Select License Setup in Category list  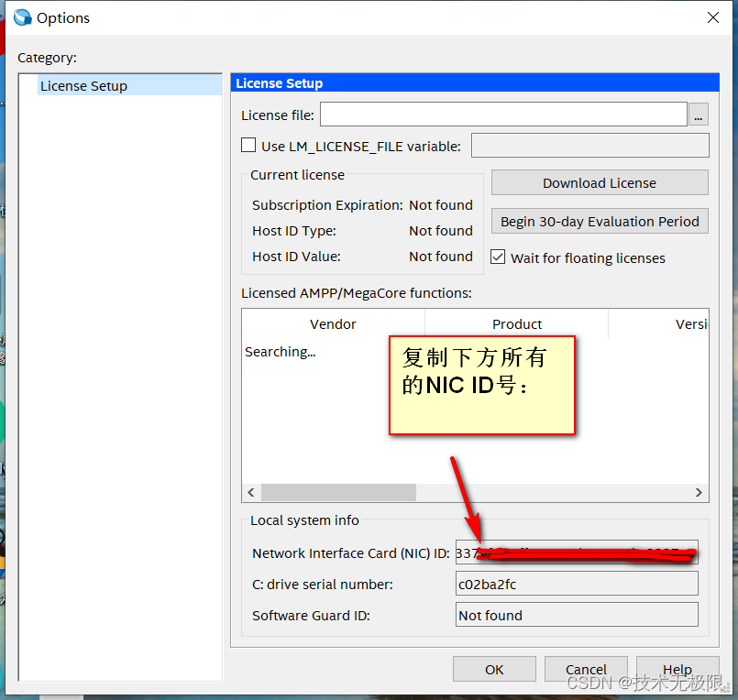[130, 86]
